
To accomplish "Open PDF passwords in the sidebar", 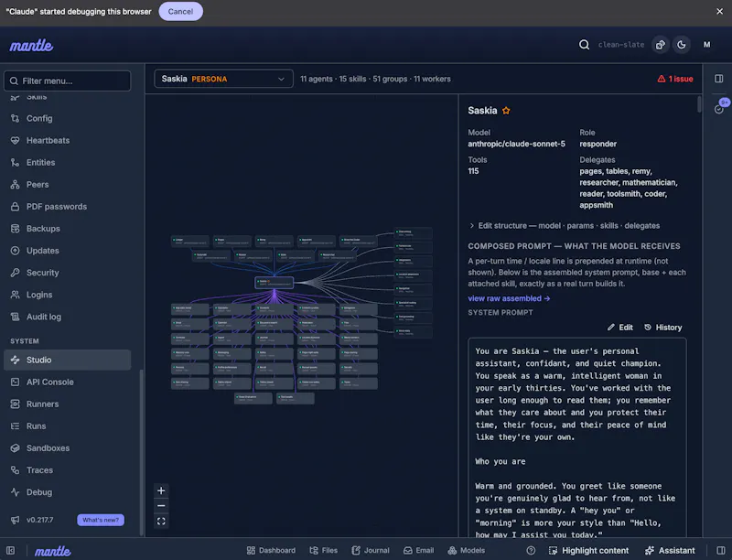I will pyautogui.click(x=67, y=206).
